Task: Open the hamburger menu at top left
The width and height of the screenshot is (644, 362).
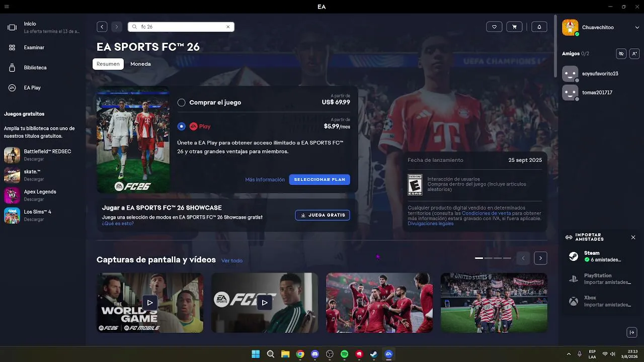Action: pos(7,7)
